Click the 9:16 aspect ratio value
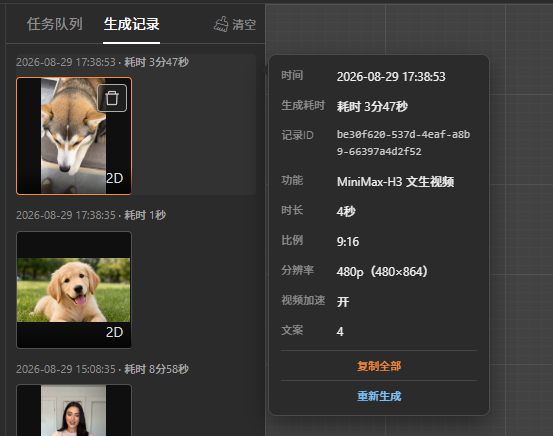This screenshot has width=553, height=436. coord(348,242)
